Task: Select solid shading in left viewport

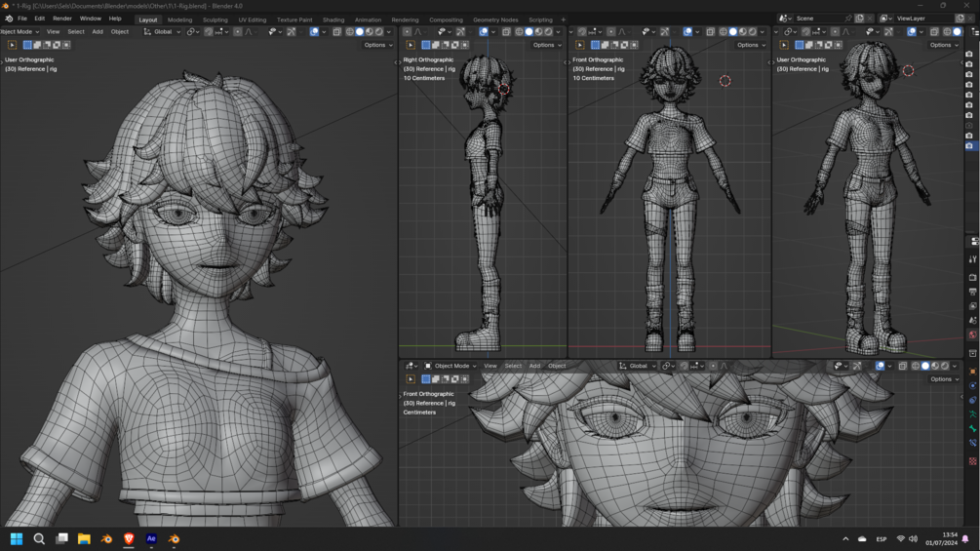Action: click(360, 32)
